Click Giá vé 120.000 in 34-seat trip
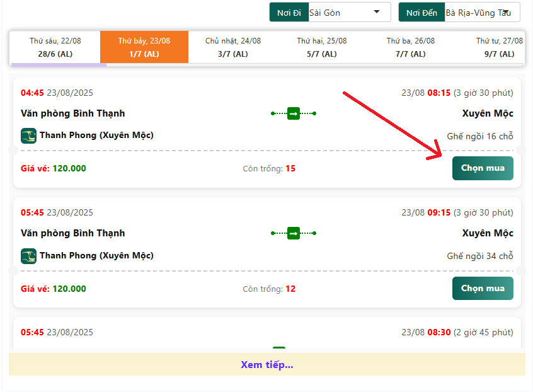The height and width of the screenshot is (392, 533). click(54, 289)
